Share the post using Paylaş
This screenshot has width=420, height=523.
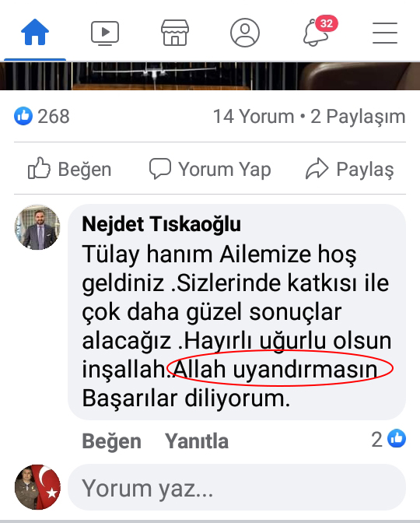click(x=350, y=169)
